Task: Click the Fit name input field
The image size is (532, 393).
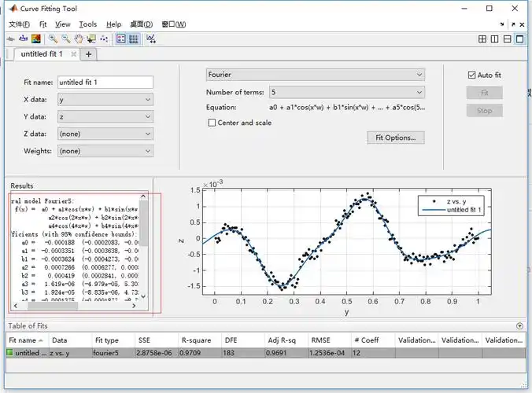Action: 105,82
